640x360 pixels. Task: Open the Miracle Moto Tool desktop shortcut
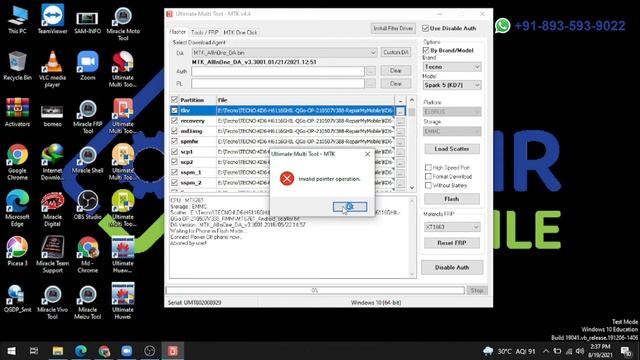(x=123, y=23)
